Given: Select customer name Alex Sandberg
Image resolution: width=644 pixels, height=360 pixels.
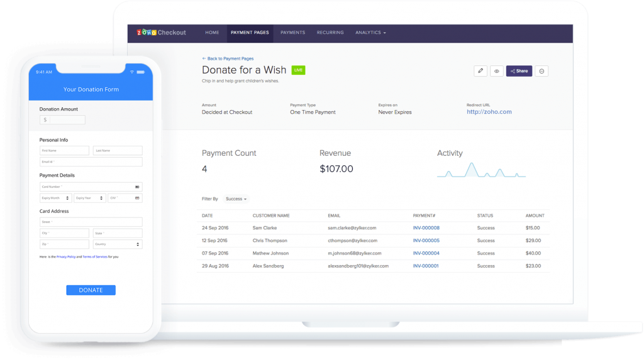Looking at the screenshot, I should (x=268, y=266).
